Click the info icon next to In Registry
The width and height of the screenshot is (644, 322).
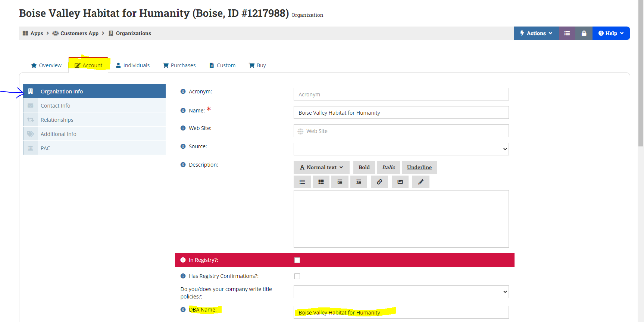coord(183,260)
